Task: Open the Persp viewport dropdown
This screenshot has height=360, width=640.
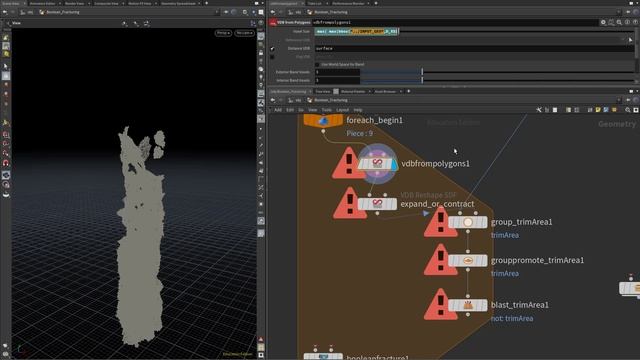Action: pos(223,33)
